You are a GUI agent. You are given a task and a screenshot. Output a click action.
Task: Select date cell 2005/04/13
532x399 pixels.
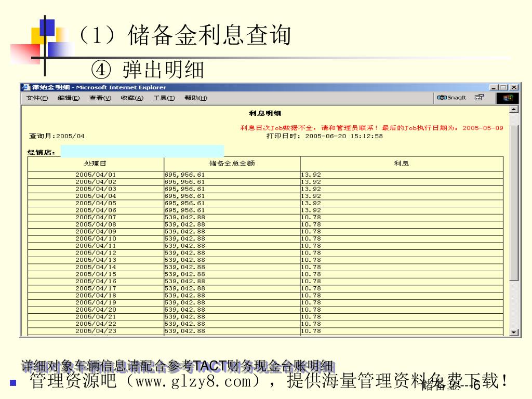96,260
